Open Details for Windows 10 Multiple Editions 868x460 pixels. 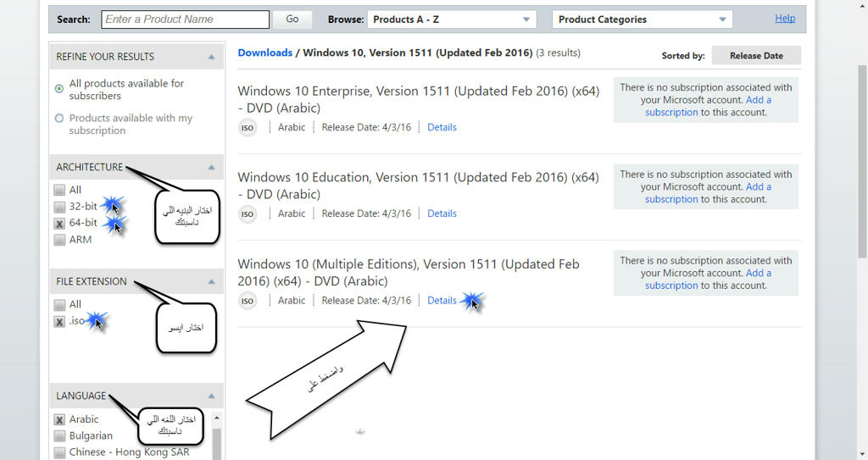click(x=442, y=301)
